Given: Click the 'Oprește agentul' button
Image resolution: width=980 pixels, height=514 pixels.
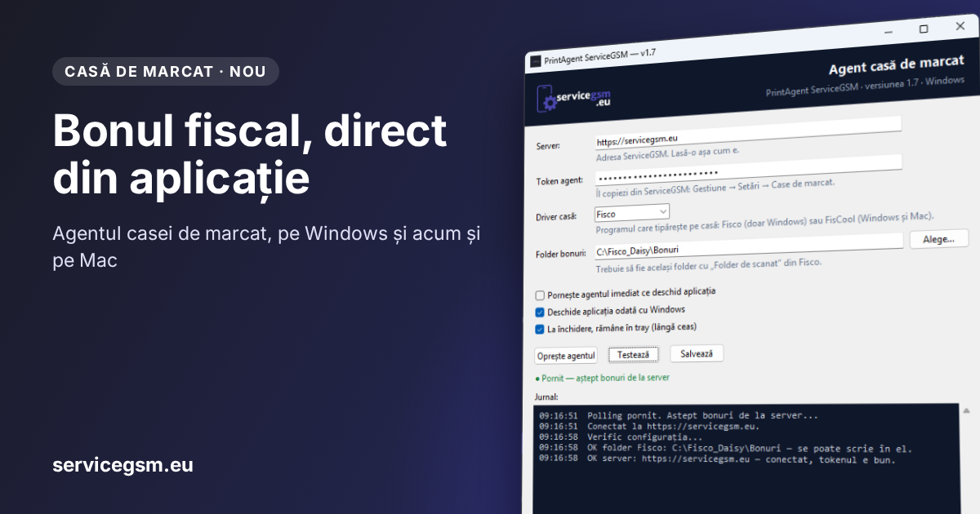Looking at the screenshot, I should (x=566, y=356).
